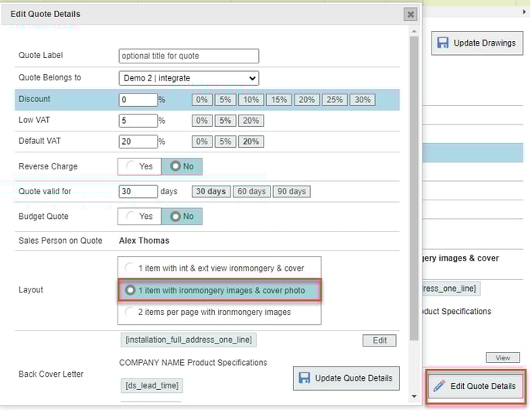532x410 pixels.
Task: Click the floppy disk icon on Update Quote Details
Action: pos(305,378)
